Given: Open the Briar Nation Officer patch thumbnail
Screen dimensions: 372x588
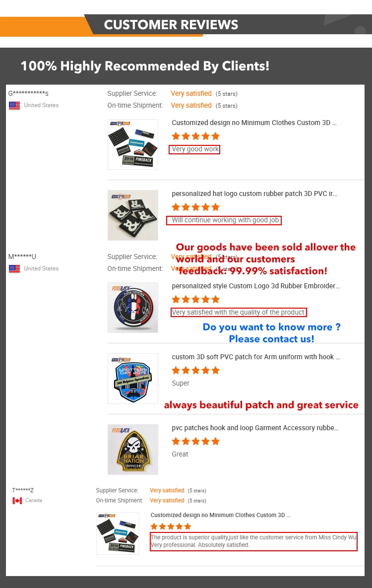Looking at the screenshot, I should tap(133, 450).
